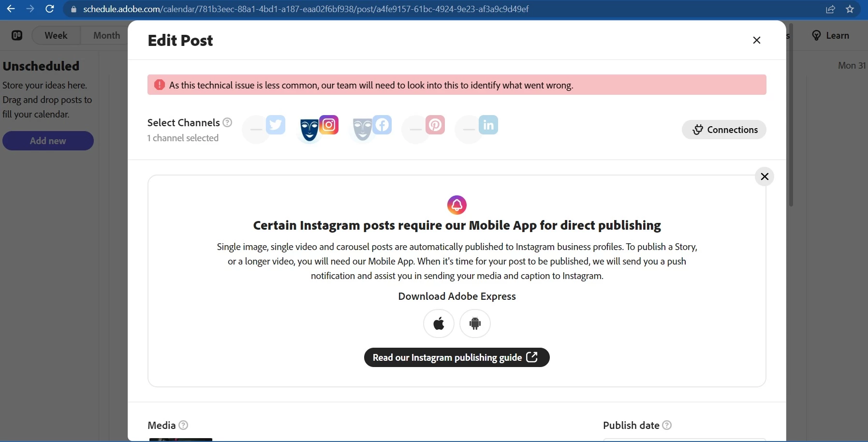Close the Edit Post dialog
Image resolution: width=868 pixels, height=442 pixels.
(x=757, y=40)
